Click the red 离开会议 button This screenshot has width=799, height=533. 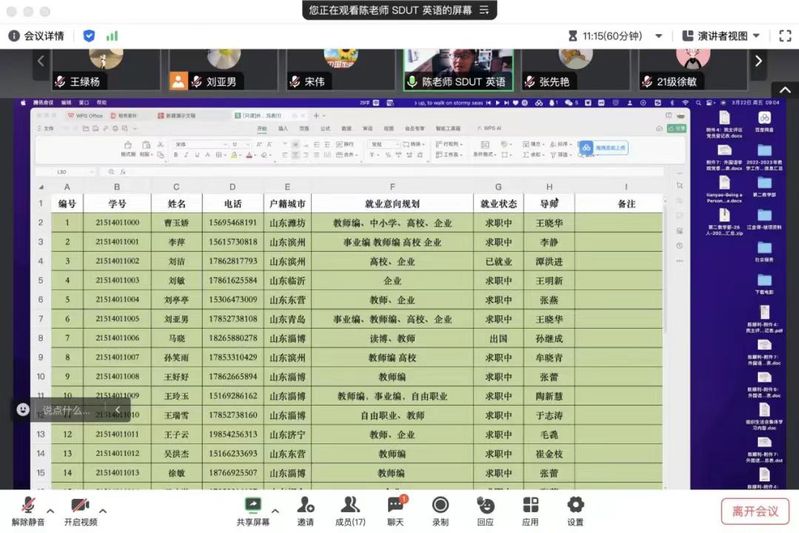754,511
